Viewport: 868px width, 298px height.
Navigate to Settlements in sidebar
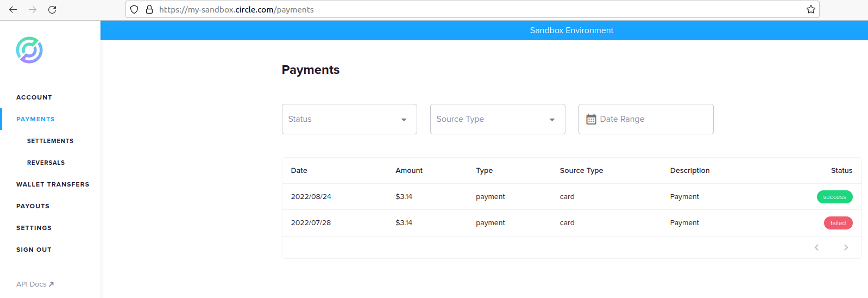coord(50,141)
